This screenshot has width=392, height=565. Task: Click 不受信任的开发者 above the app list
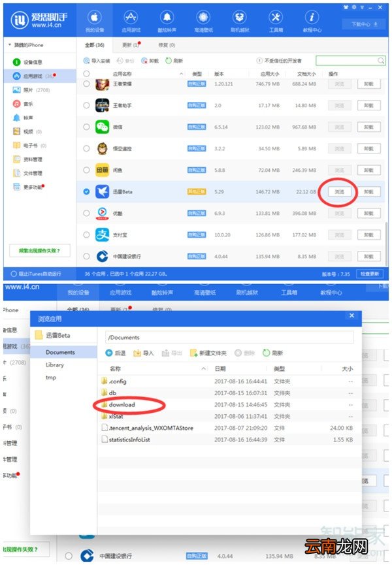point(279,61)
